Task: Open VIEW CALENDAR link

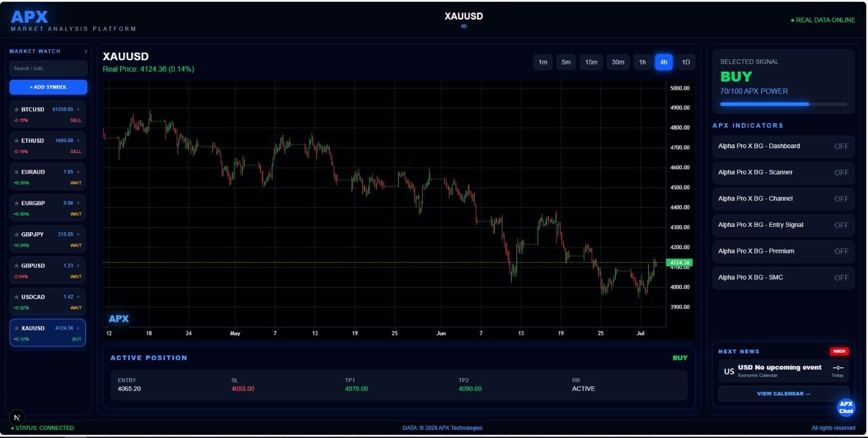Action: (x=783, y=393)
